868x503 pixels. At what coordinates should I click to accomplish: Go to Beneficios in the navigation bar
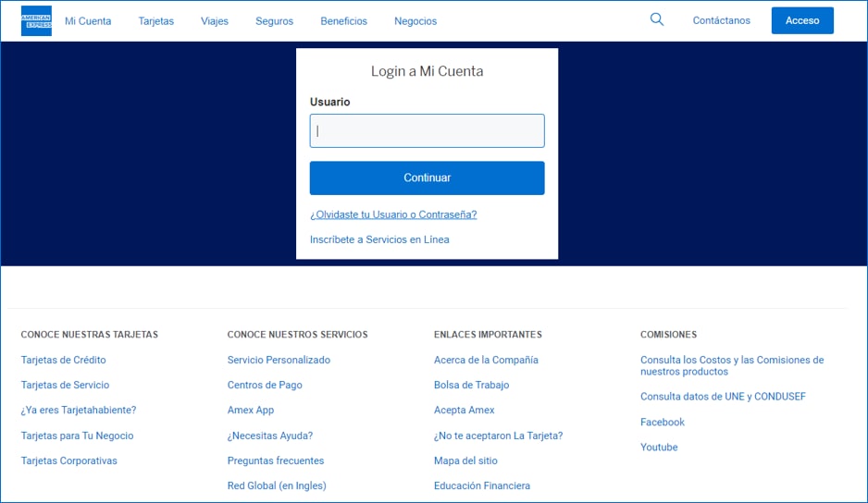(x=343, y=21)
